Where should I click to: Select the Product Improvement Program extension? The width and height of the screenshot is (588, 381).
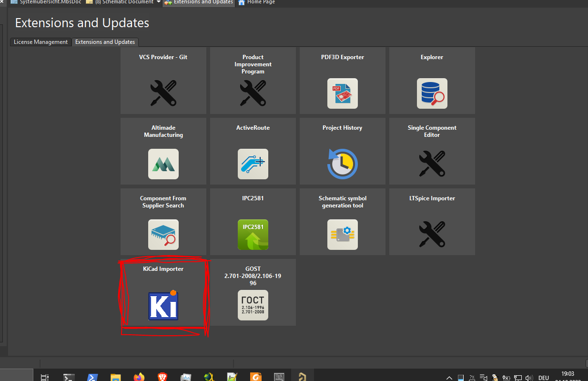(x=253, y=80)
